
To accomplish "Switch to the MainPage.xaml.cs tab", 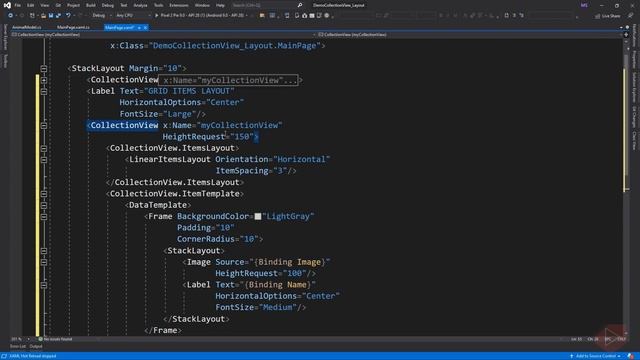I will point(73,27).
